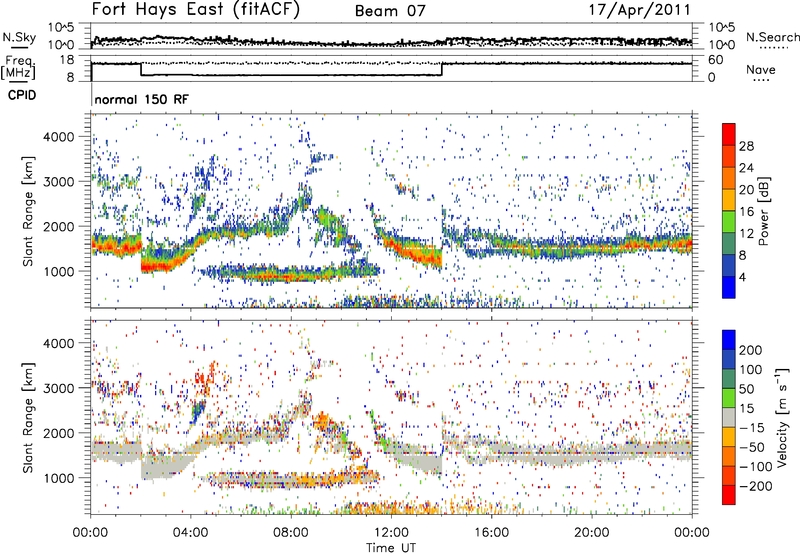The height and width of the screenshot is (554, 800).
Task: Click the "4000" tick of the power panel
Action: pos(59,137)
